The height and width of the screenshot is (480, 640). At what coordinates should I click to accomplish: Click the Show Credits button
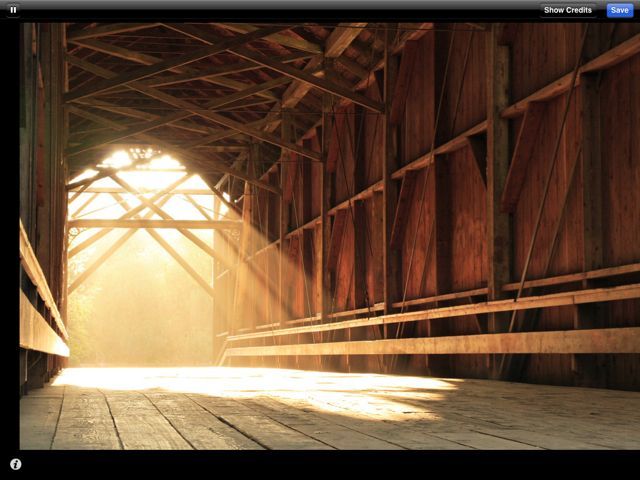pos(568,10)
